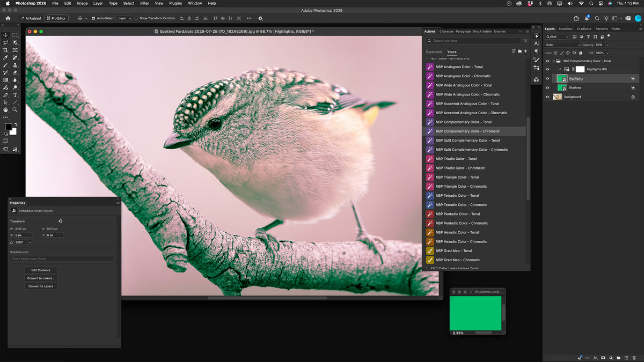
Task: Open the Discover lightbulb icon
Action: coord(606,18)
